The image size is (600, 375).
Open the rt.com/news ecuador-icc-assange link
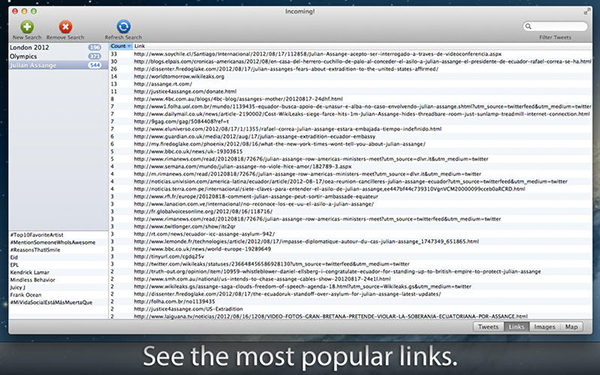click(204, 234)
